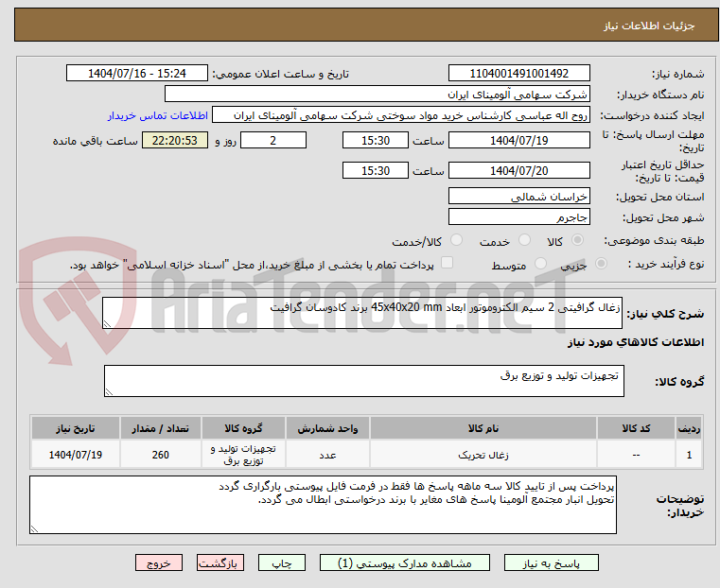Click the general description text area

point(361,314)
